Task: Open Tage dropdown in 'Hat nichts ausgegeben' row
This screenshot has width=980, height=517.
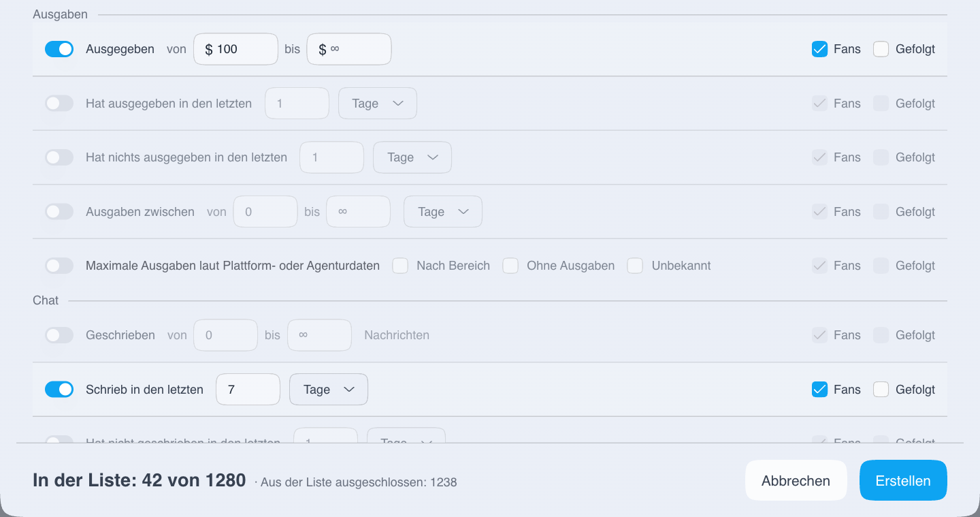Action: pos(412,157)
